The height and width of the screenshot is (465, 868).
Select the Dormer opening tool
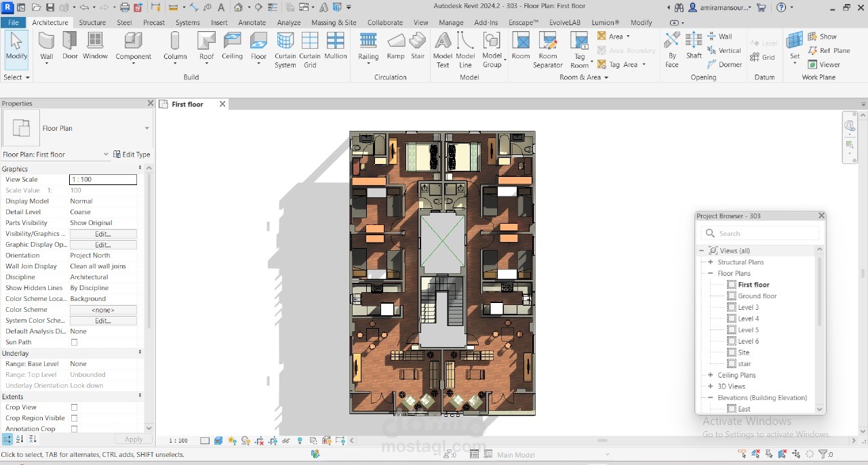pyautogui.click(x=724, y=64)
